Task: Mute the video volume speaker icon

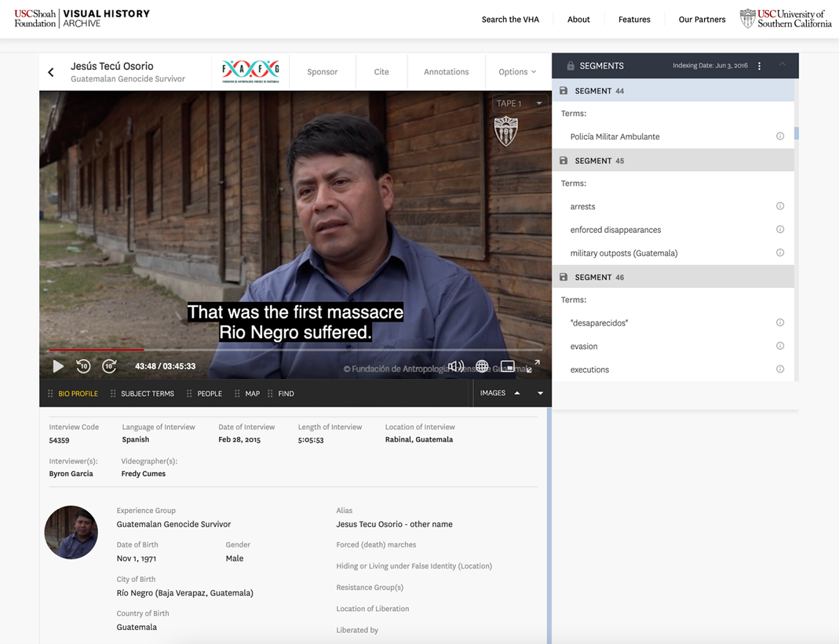Action: 456,366
